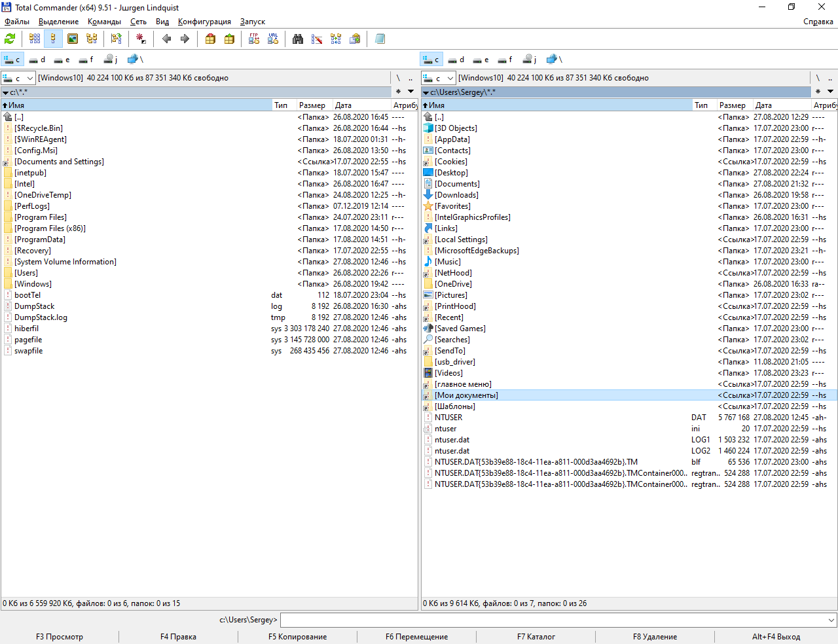The width and height of the screenshot is (838, 644).
Task: Open the network neighborhood icon in right drive bar
Action: click(x=555, y=60)
